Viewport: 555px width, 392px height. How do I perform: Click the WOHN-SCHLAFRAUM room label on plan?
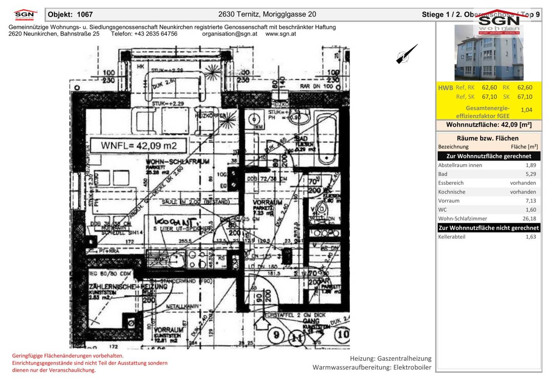tap(178, 161)
